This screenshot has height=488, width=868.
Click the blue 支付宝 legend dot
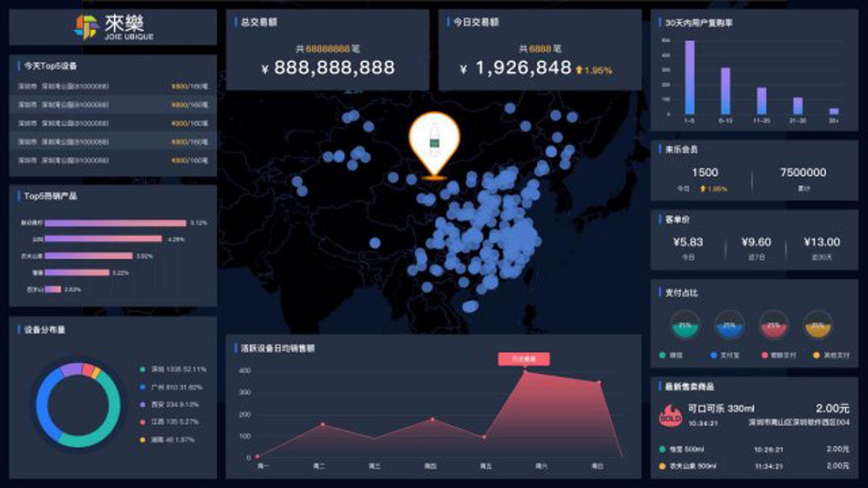714,355
